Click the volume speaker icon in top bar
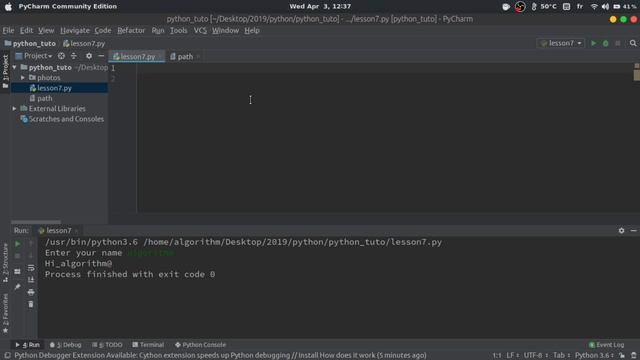Screen dimensions: 640x360 click(x=605, y=7)
